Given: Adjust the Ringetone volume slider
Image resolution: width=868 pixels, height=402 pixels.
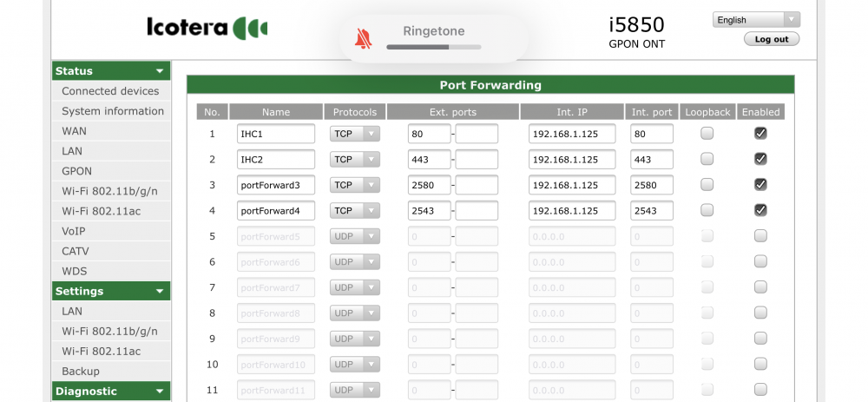Looking at the screenshot, I should tap(433, 48).
